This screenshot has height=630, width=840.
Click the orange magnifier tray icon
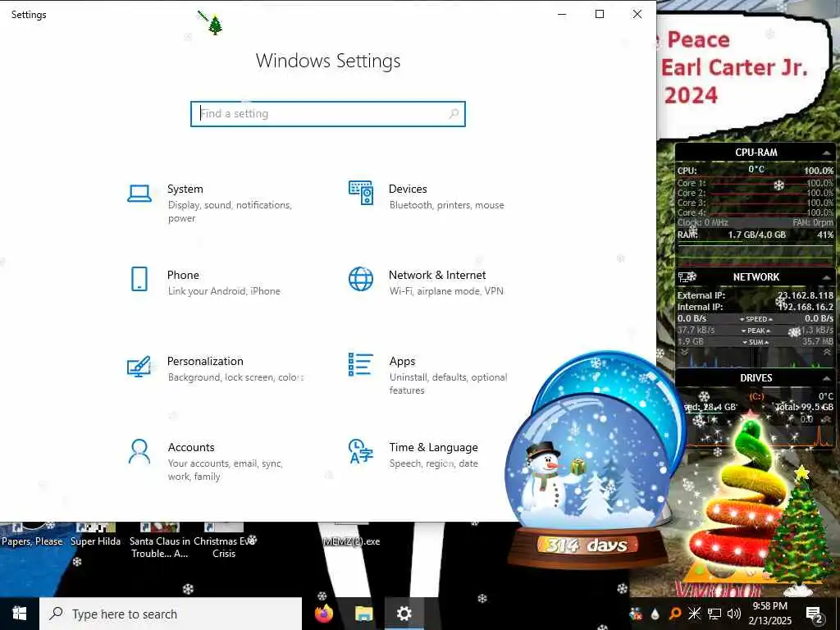click(x=675, y=614)
